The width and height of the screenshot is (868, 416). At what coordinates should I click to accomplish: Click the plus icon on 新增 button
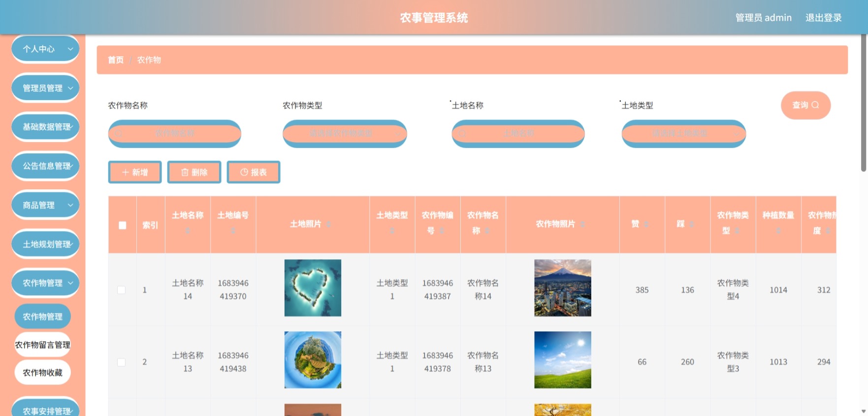(125, 173)
